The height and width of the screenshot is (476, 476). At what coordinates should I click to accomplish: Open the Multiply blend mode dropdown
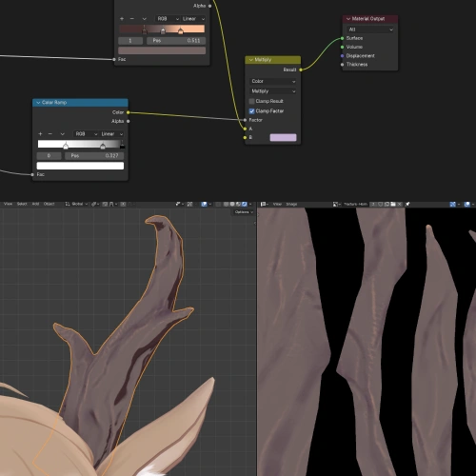click(x=273, y=91)
